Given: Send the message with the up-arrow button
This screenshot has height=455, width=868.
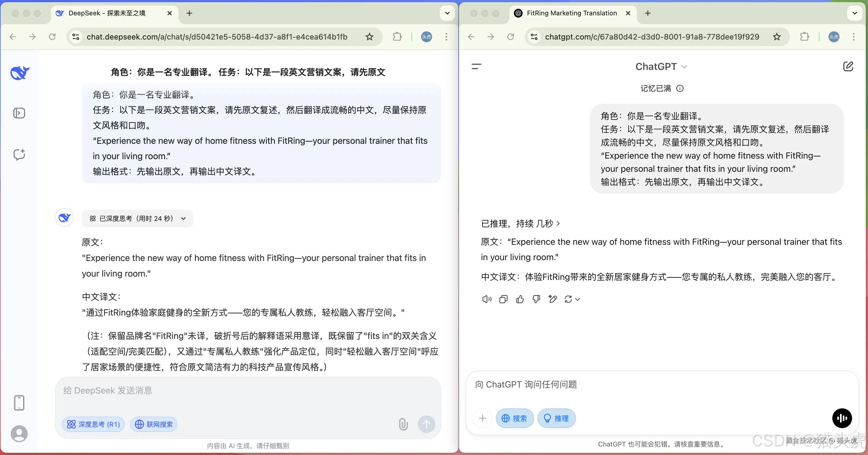Looking at the screenshot, I should 426,424.
